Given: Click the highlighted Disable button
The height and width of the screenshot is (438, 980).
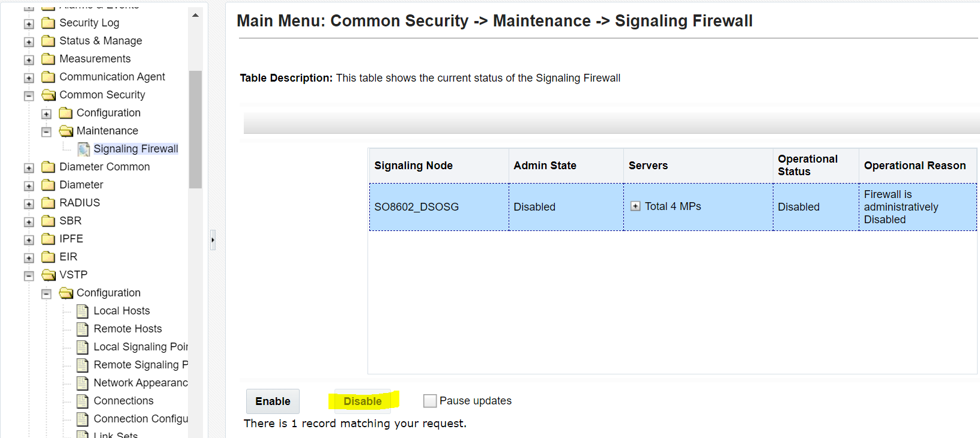Looking at the screenshot, I should (361, 401).
